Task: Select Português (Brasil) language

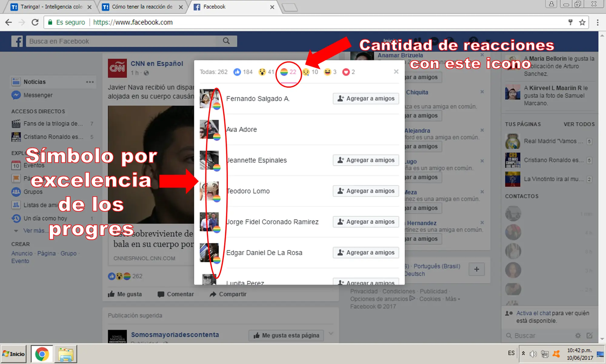Action: tap(437, 266)
